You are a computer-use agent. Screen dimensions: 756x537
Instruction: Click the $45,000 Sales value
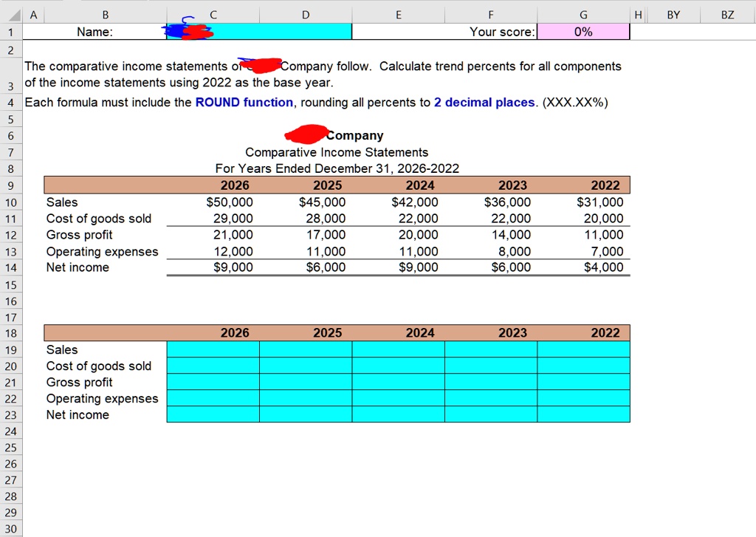tap(322, 202)
